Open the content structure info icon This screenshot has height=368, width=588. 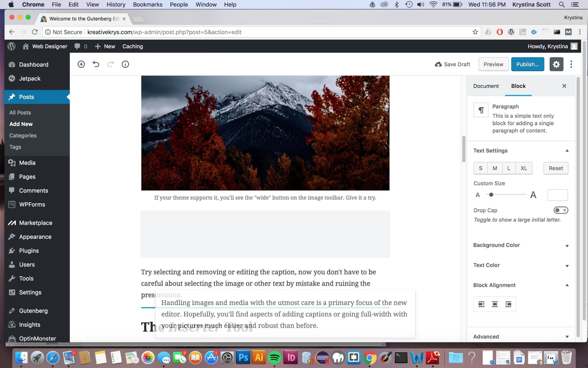coord(125,64)
